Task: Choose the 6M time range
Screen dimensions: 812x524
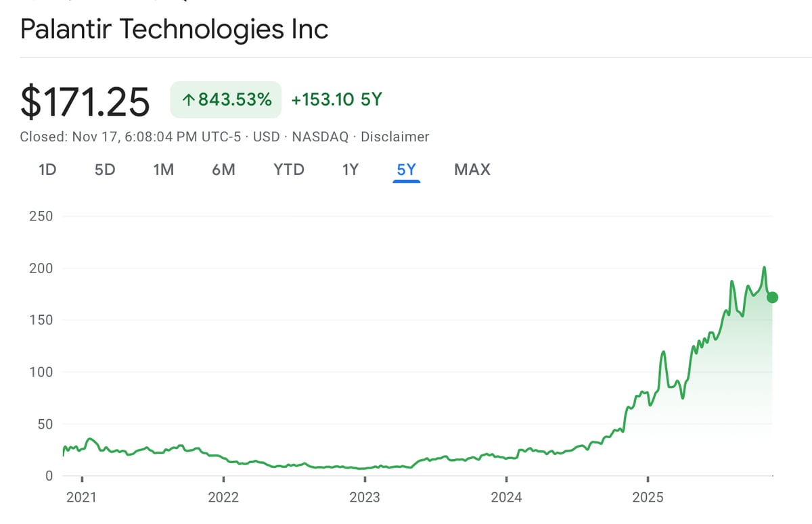Action: click(x=223, y=169)
